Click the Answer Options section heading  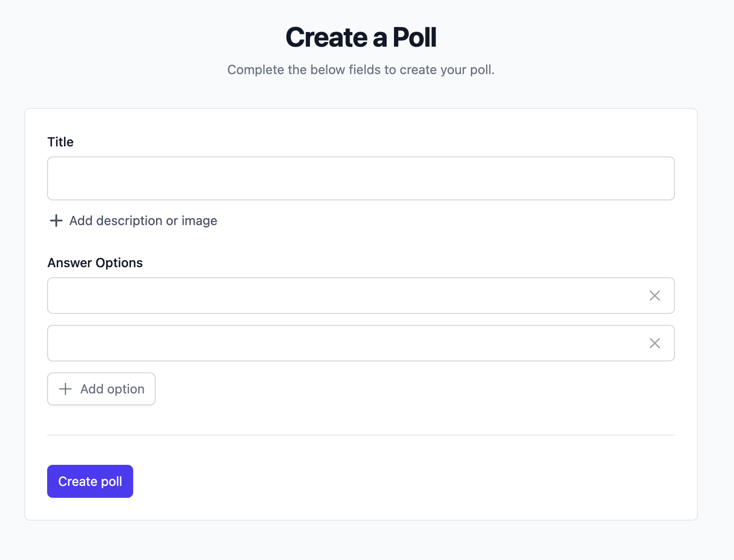coord(95,263)
